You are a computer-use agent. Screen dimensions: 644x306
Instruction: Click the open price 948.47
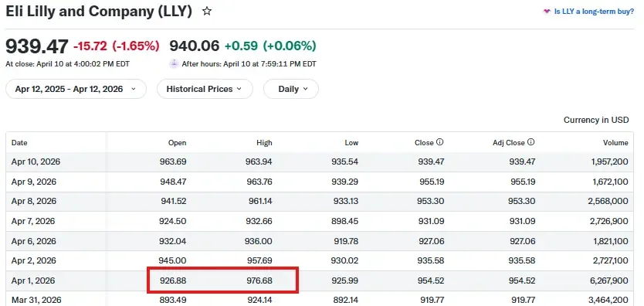coord(173,182)
